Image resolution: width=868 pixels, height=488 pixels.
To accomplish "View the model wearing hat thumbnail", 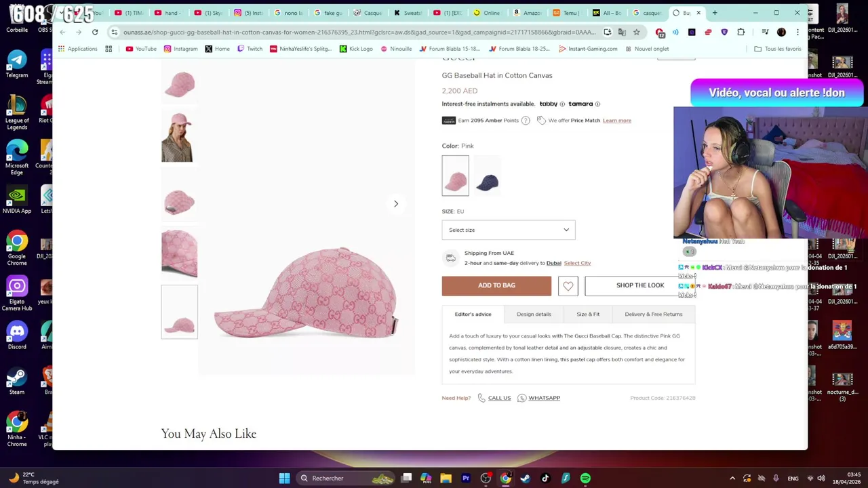I will (179, 137).
